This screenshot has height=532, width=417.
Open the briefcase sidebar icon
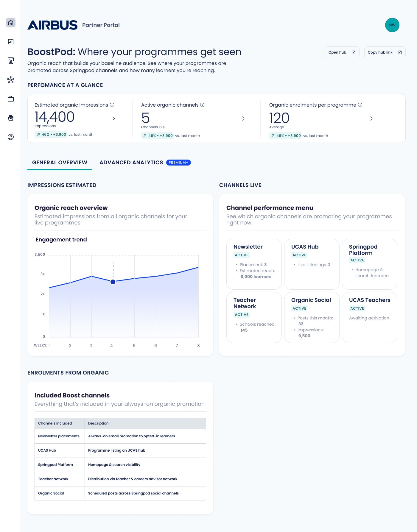click(11, 99)
